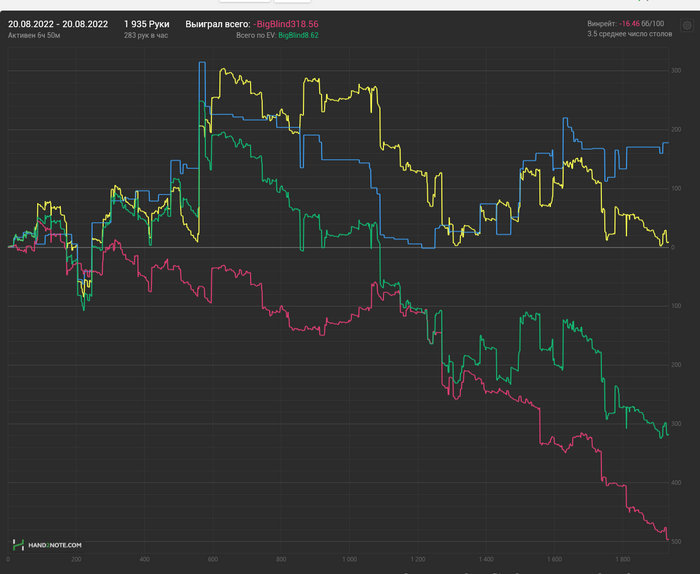Open the graph settings gear icon

[x=687, y=25]
